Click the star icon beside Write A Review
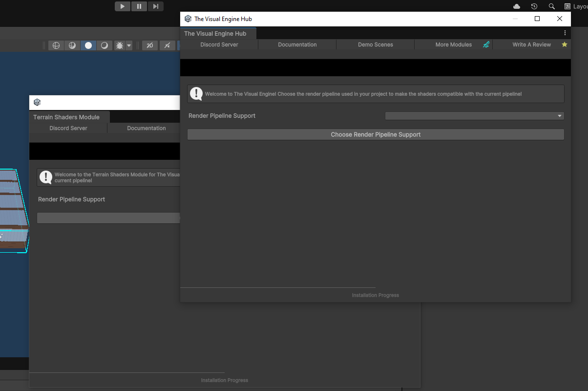The image size is (588, 391). coord(565,44)
